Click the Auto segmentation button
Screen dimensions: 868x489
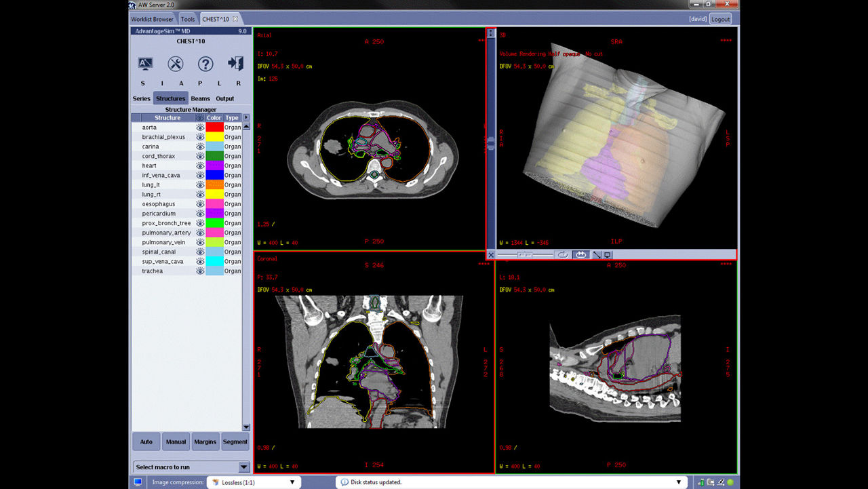point(146,442)
